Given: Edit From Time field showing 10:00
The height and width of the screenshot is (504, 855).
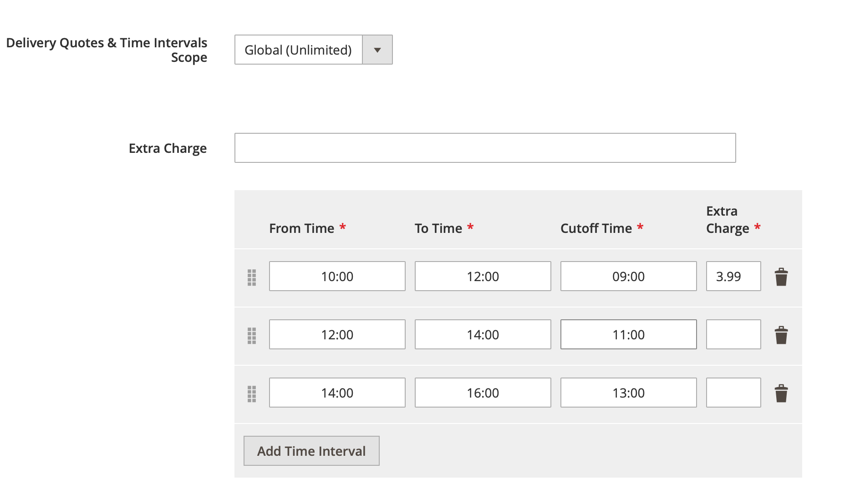Looking at the screenshot, I should [x=337, y=276].
